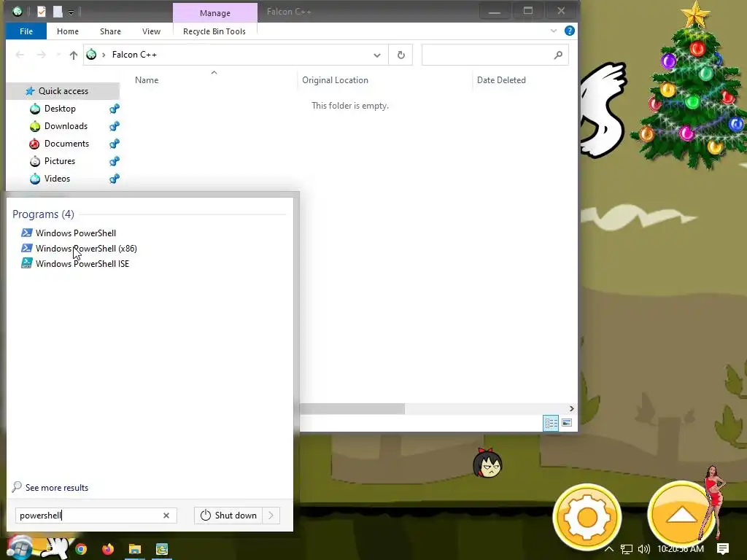
Task: Open Google Chrome from the taskbar
Action: point(81,549)
